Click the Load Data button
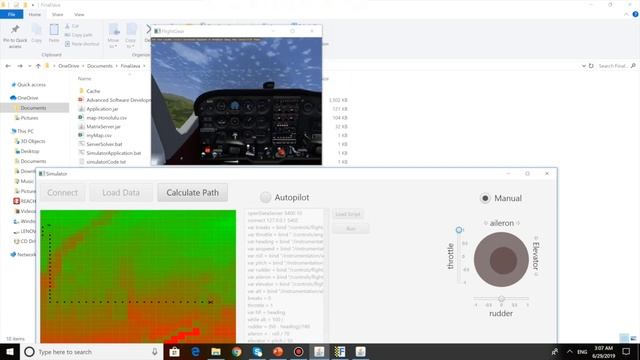The image size is (640, 360). point(121,193)
